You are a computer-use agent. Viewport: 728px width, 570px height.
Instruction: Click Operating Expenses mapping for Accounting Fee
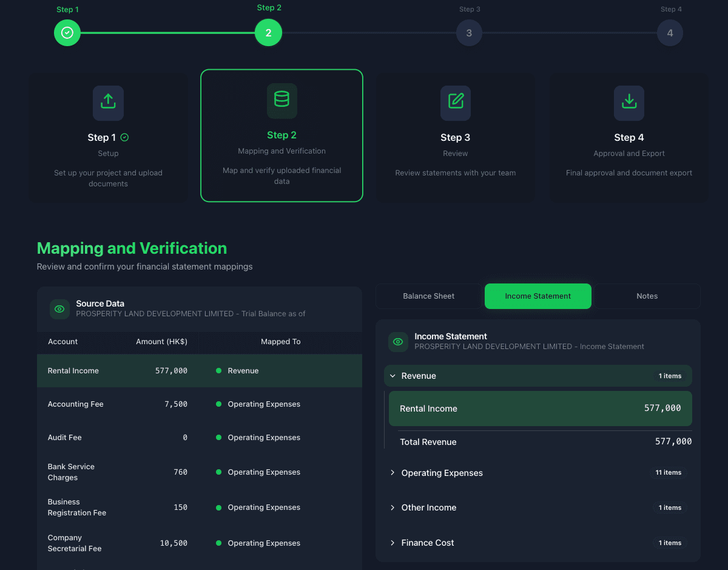(258, 404)
